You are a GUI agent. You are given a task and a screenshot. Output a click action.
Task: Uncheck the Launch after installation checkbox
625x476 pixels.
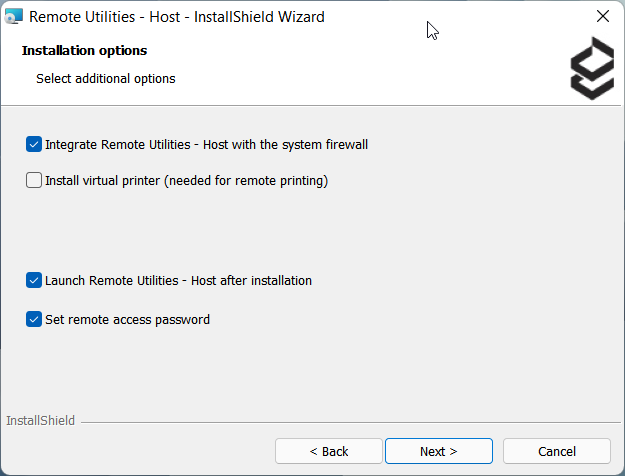[34, 281]
